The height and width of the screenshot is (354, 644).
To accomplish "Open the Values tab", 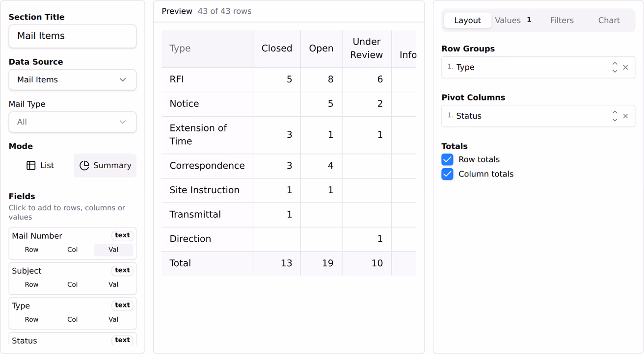I will [x=513, y=21].
